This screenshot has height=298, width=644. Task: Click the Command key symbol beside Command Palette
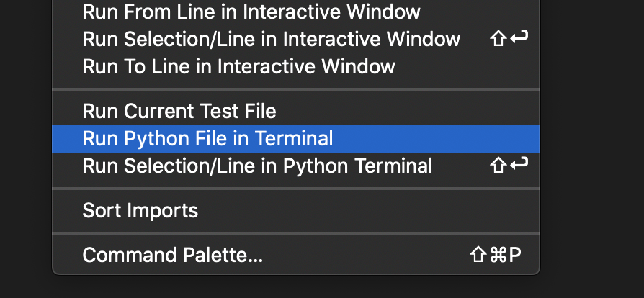[x=496, y=255]
